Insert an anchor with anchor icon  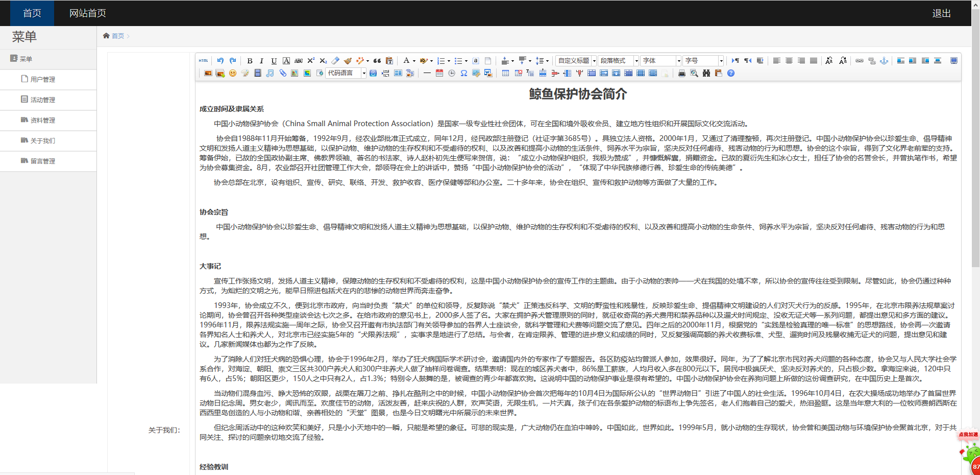point(884,61)
